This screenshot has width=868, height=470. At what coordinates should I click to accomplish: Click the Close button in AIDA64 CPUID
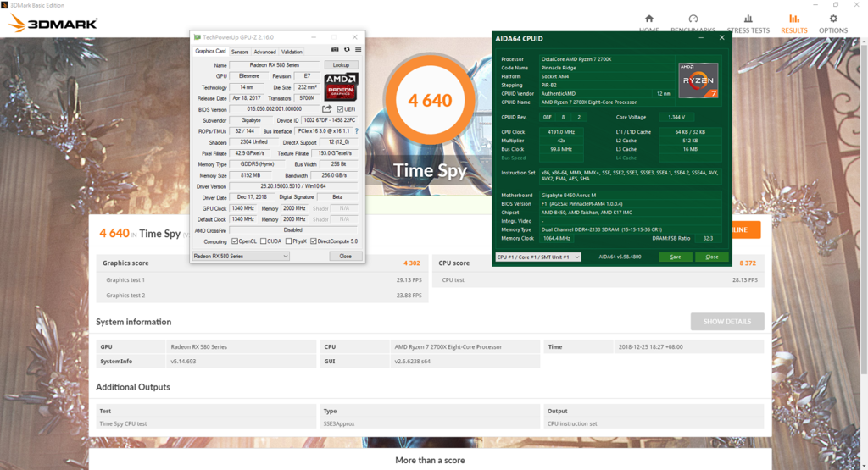tap(712, 257)
